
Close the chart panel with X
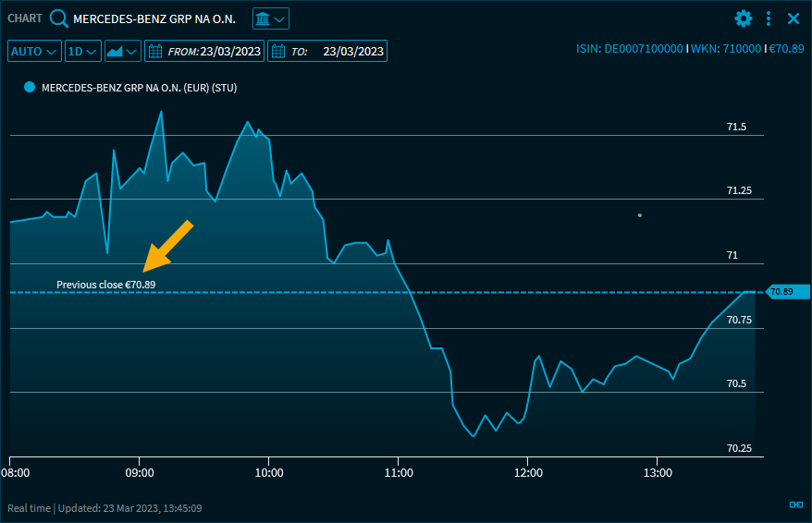tap(793, 18)
